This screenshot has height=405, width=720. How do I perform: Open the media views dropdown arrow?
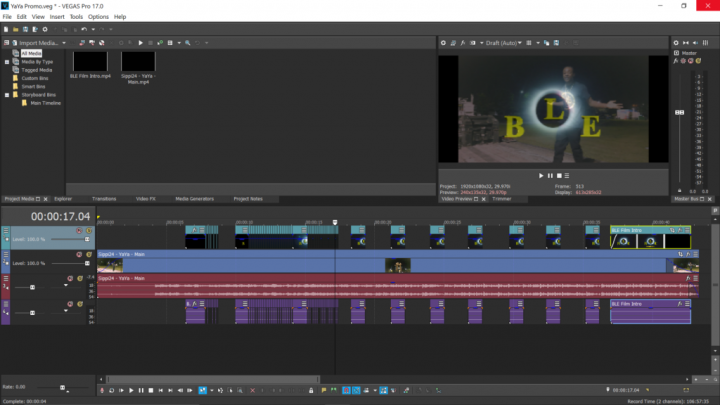[179, 43]
